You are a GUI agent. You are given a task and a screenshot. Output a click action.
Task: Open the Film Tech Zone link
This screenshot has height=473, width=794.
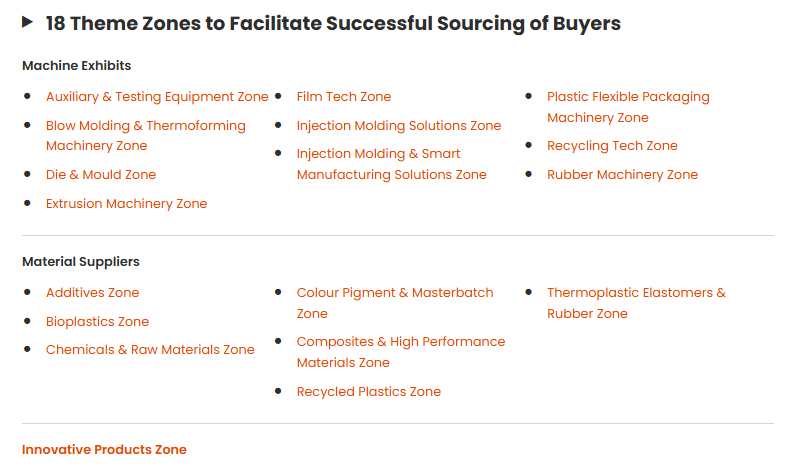click(343, 97)
